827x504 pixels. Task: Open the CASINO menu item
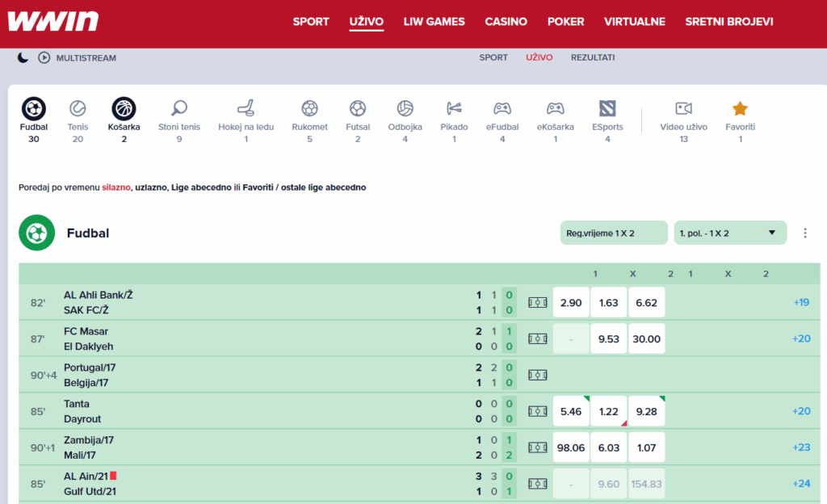coord(506,22)
